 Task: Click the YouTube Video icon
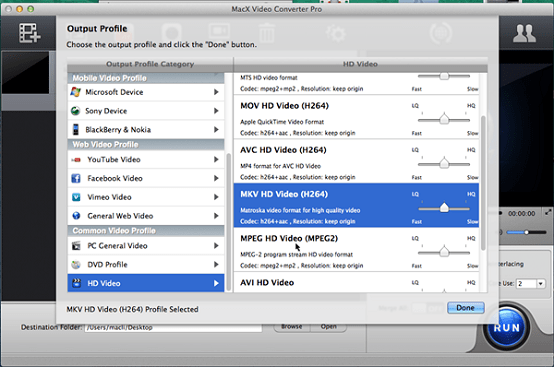[x=76, y=160]
